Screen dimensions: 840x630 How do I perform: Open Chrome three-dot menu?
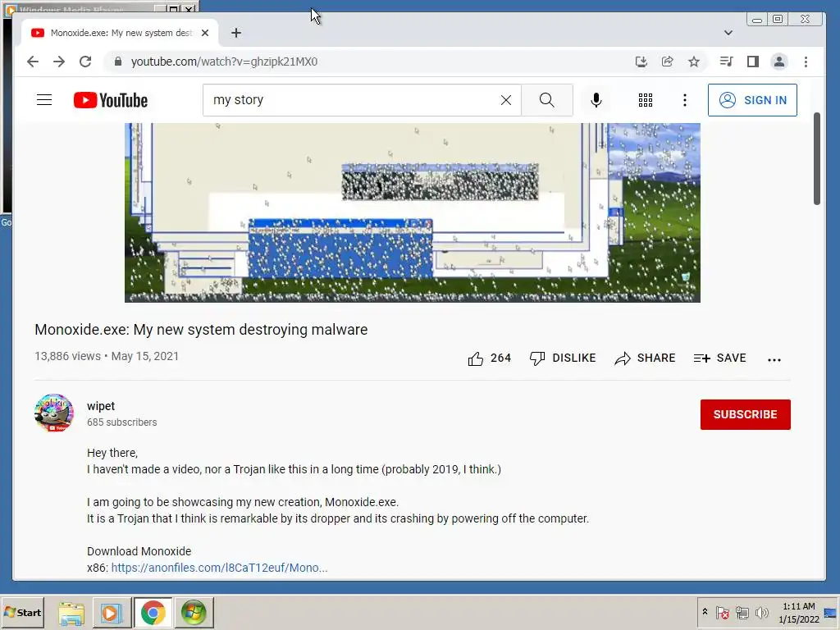pyautogui.click(x=806, y=62)
